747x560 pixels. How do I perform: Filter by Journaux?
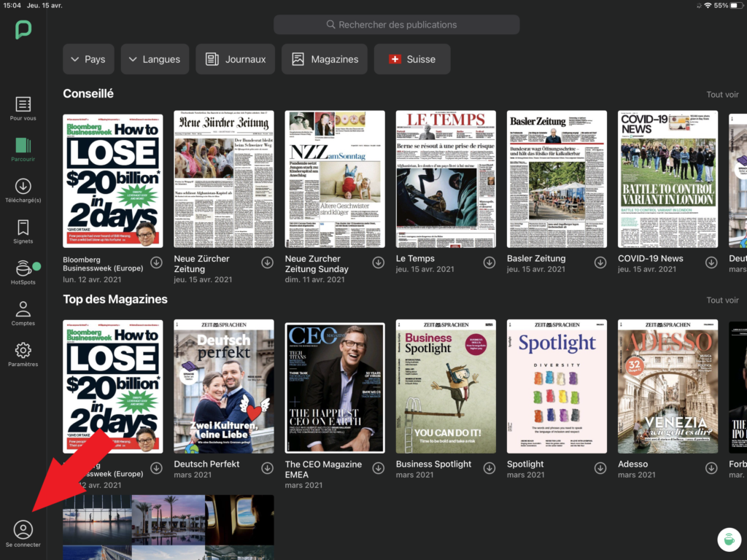click(x=236, y=59)
